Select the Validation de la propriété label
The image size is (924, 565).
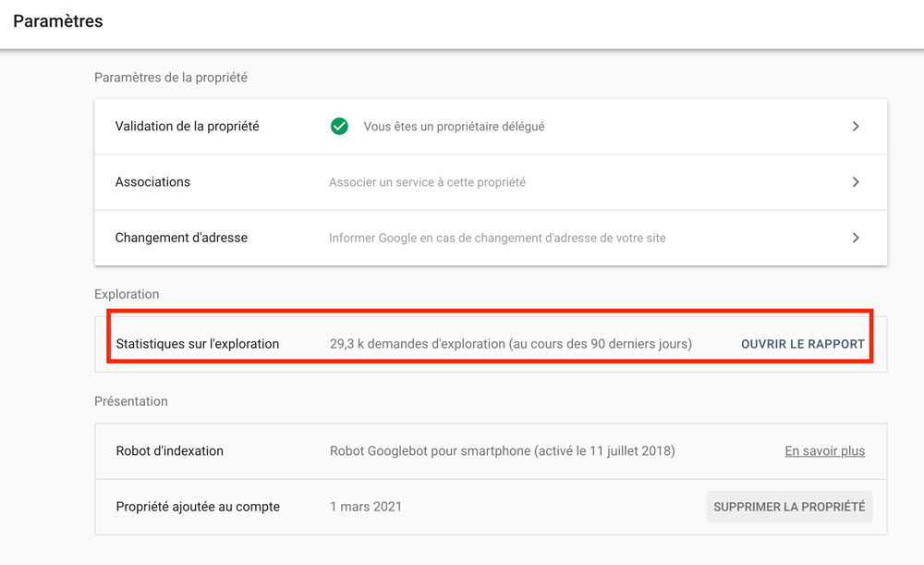[187, 127]
